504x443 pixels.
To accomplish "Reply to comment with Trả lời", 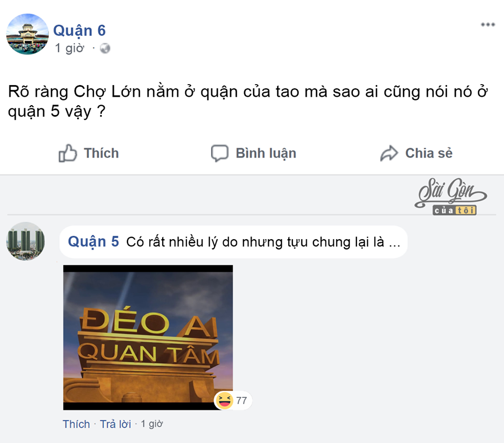I will (x=115, y=424).
